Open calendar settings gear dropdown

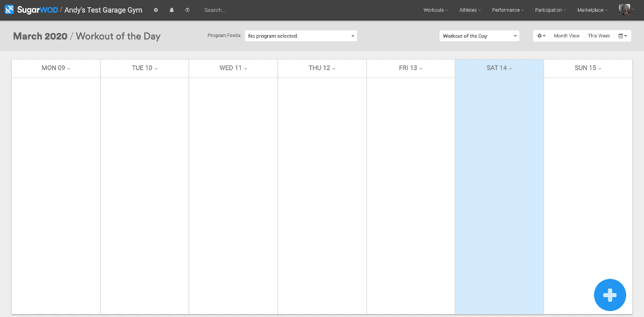(x=542, y=36)
